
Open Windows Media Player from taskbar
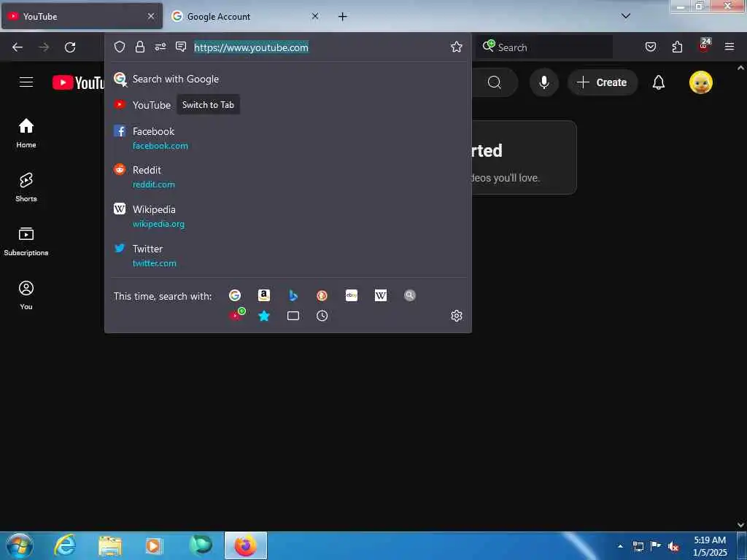[154, 545]
